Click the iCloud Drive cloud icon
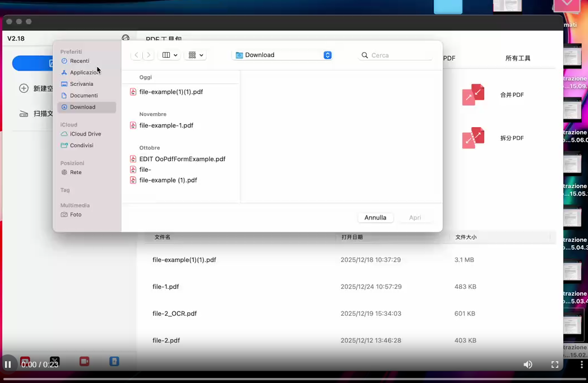Screen dimensions: 588x383 (x=64, y=134)
